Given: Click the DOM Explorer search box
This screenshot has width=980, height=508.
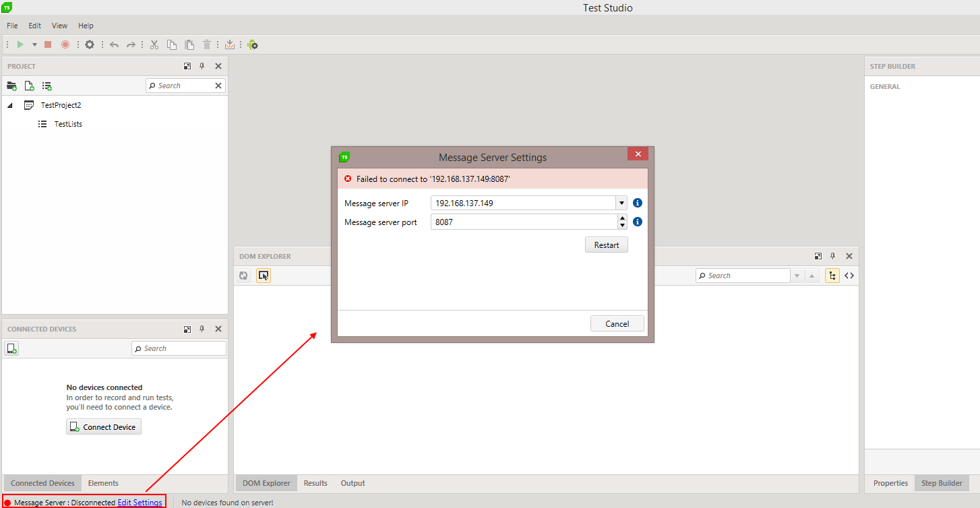Looking at the screenshot, I should (x=743, y=276).
